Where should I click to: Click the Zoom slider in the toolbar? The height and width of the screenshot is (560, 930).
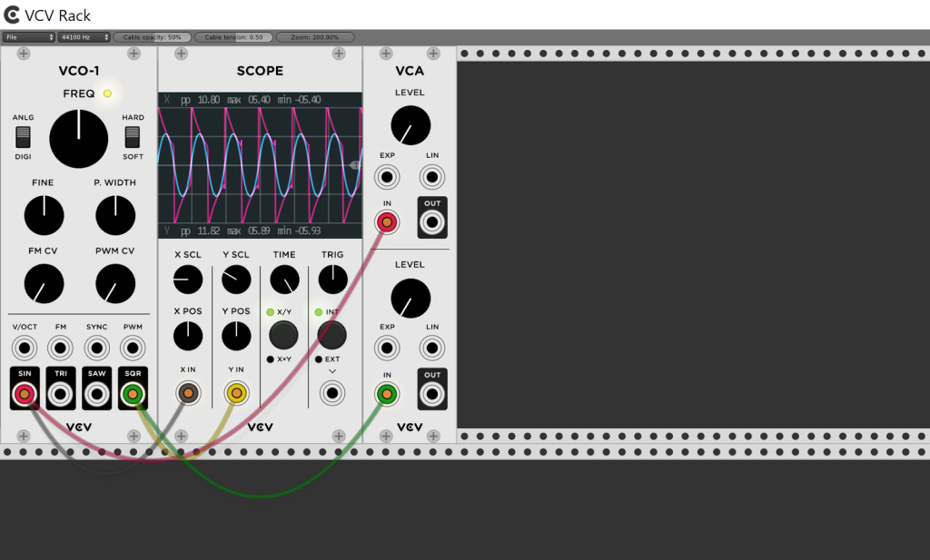(x=315, y=37)
